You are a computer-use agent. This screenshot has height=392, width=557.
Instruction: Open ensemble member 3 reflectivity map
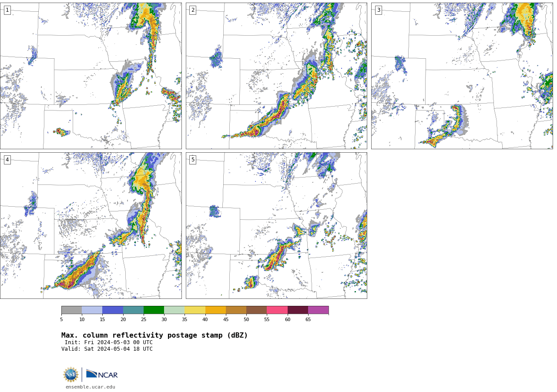462,76
